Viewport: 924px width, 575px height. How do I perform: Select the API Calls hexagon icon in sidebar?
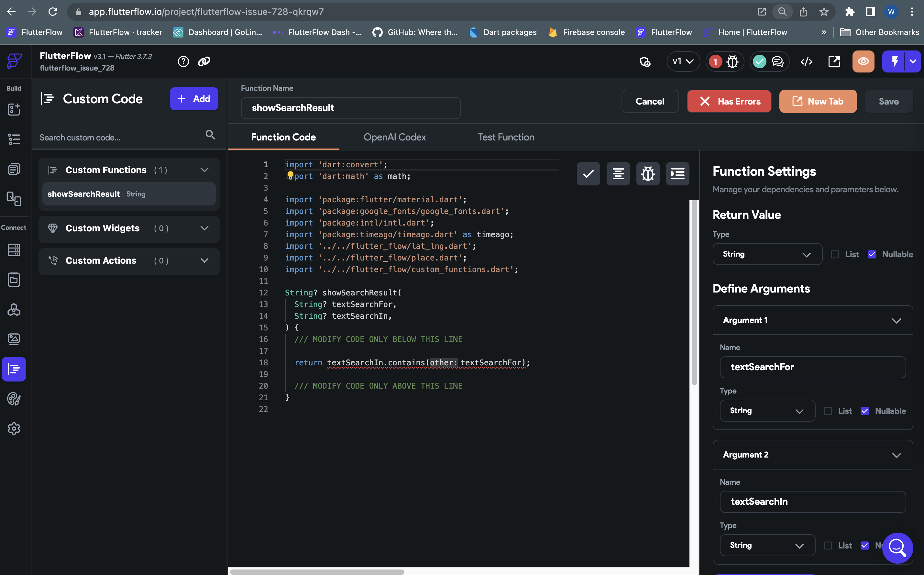pos(14,310)
